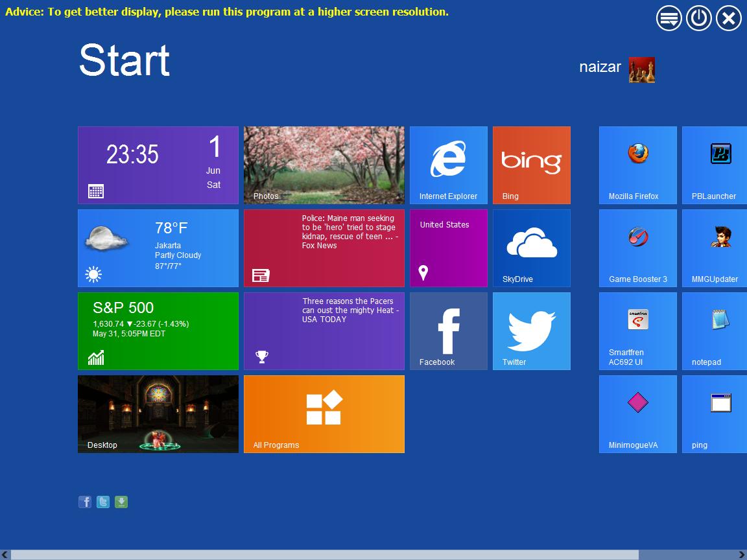Click the small Twitter share icon
The height and width of the screenshot is (560, 747).
pyautogui.click(x=103, y=502)
